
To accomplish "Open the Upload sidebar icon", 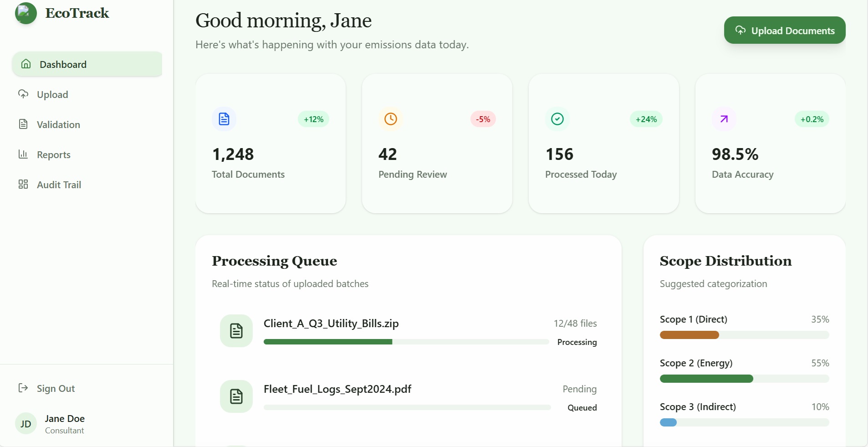I will click(24, 94).
